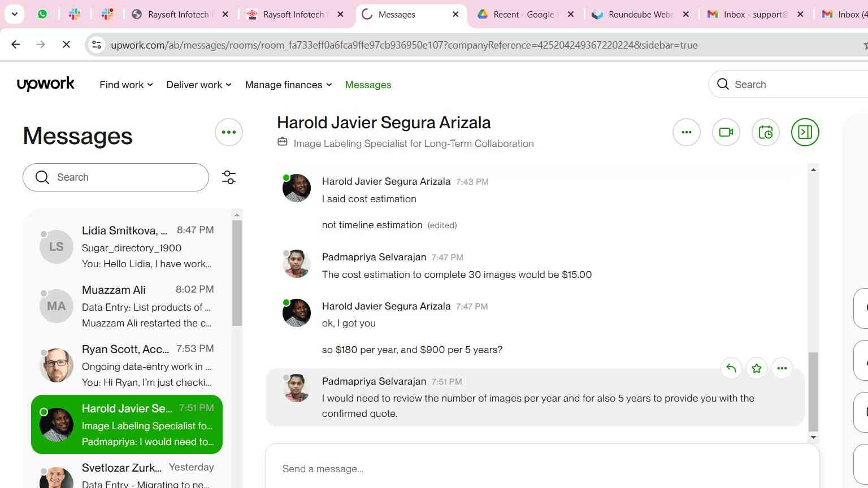Expand the Manage finances menu

click(x=288, y=85)
